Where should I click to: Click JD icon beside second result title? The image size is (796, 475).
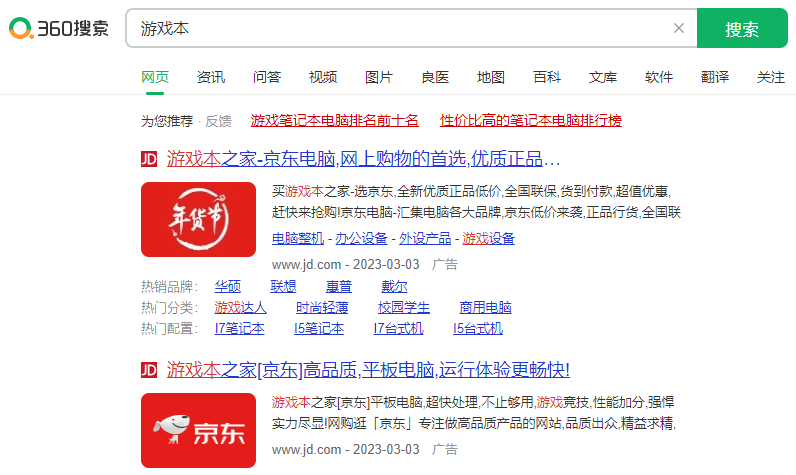coord(149,370)
